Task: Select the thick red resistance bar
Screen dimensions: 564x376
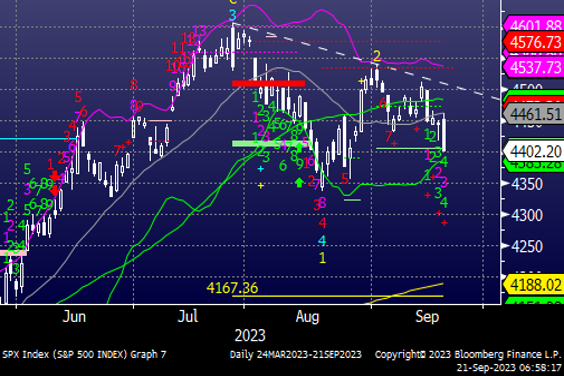Action: pyautogui.click(x=269, y=83)
